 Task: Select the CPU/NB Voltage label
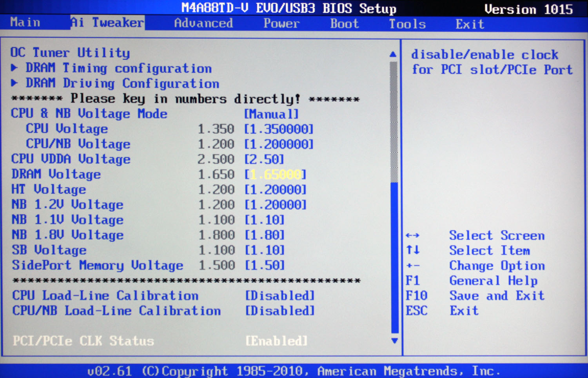pyautogui.click(x=78, y=144)
